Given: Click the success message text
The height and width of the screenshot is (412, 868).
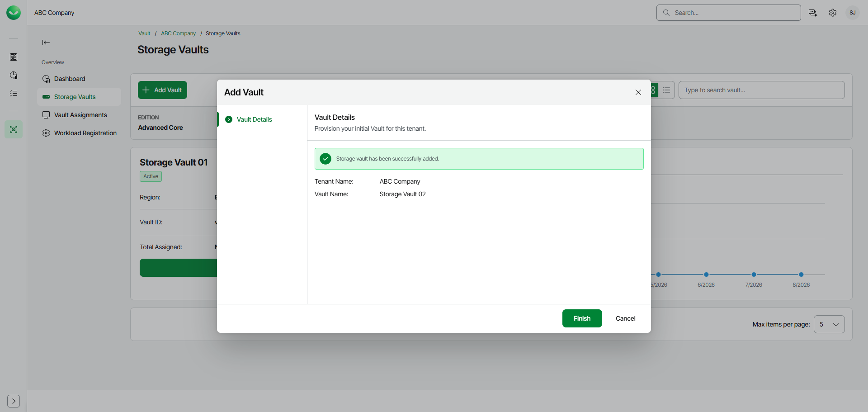Looking at the screenshot, I should pyautogui.click(x=387, y=159).
